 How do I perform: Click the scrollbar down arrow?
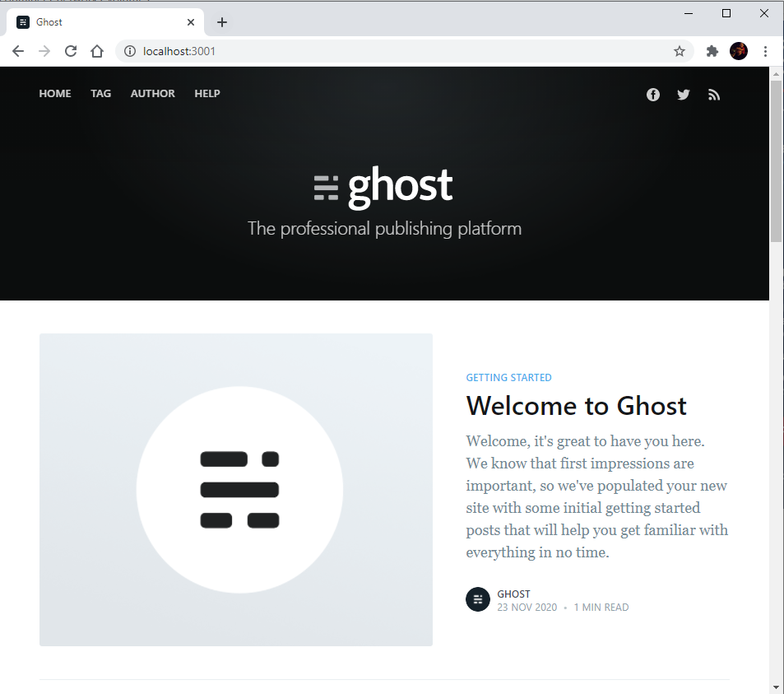[x=776, y=687]
